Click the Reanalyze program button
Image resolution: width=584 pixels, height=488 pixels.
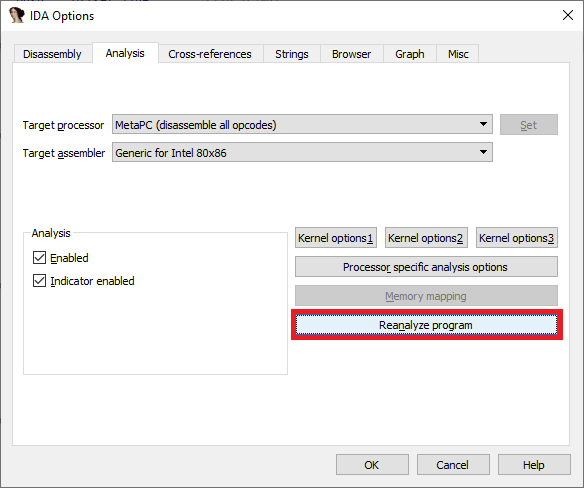(x=426, y=325)
